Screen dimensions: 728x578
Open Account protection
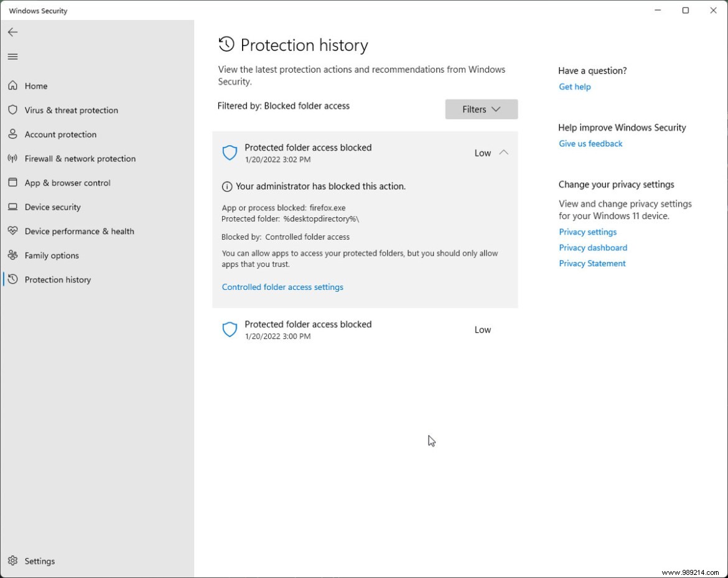[x=60, y=134]
